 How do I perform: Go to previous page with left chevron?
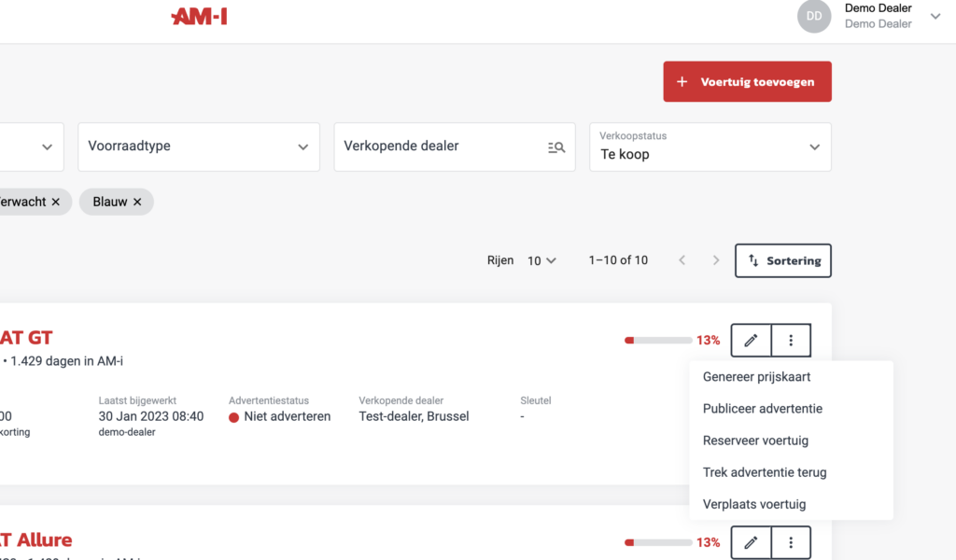pos(682,260)
